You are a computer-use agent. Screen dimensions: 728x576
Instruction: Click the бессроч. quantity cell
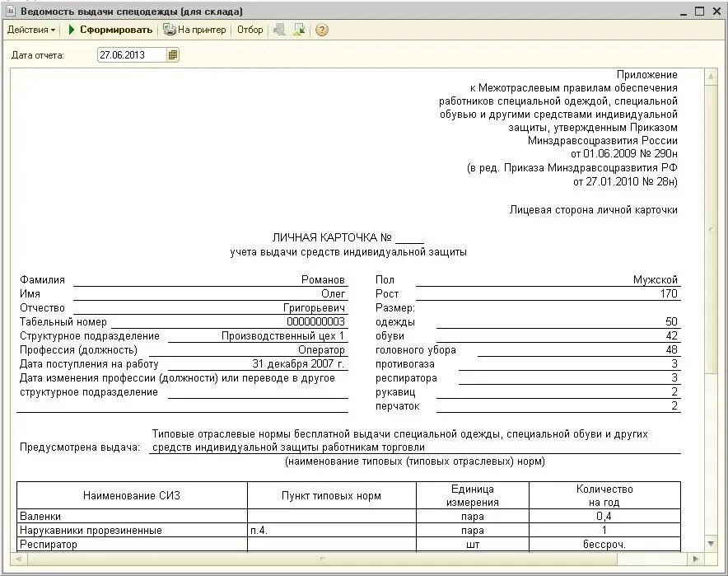tap(604, 544)
